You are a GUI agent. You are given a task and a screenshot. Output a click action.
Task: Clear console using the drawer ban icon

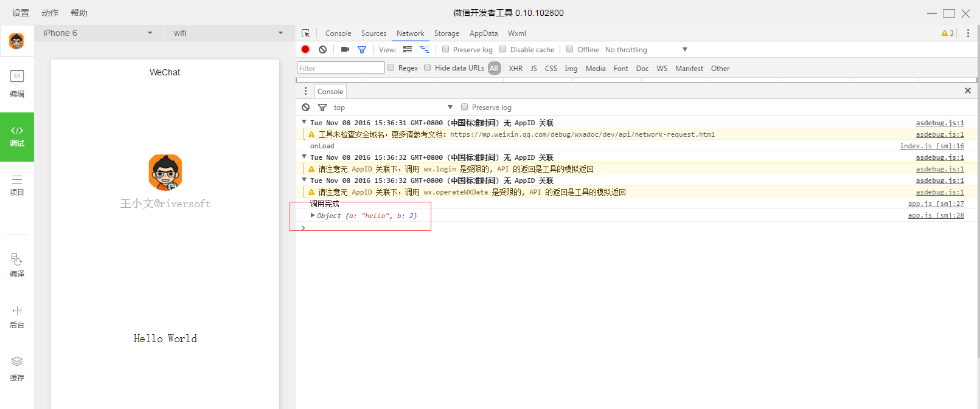pyautogui.click(x=305, y=107)
